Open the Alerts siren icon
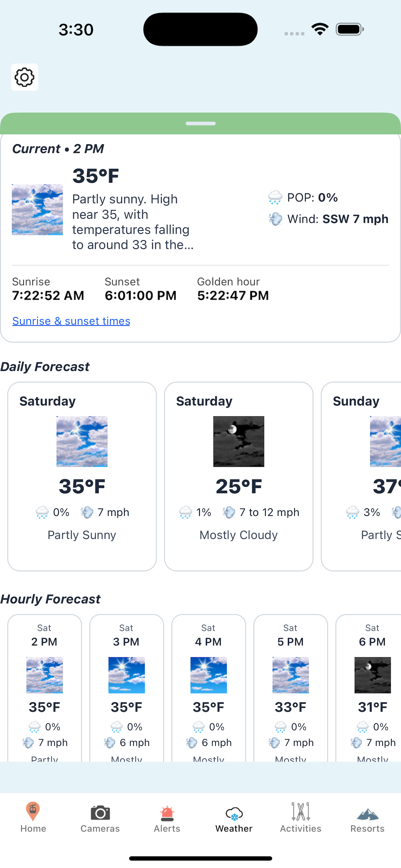 (167, 813)
